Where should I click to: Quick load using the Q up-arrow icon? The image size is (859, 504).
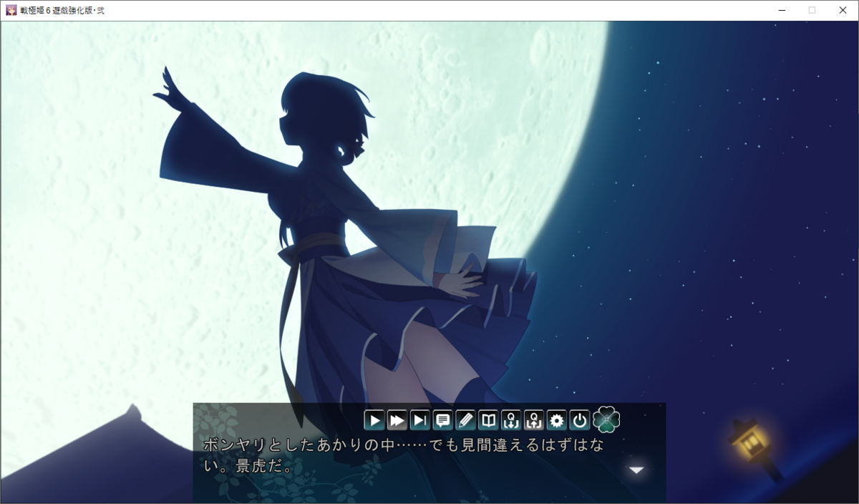[534, 420]
